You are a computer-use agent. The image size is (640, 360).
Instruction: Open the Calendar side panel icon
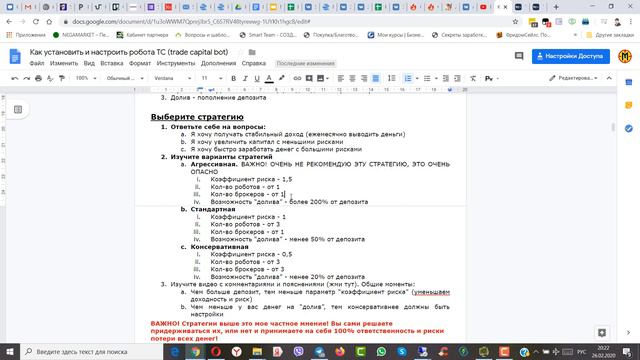629,82
